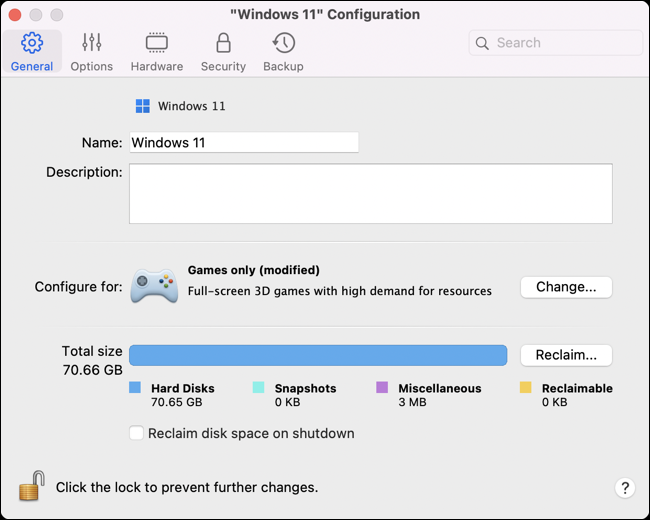Click in the Search field
This screenshot has width=650, height=520.
555,43
